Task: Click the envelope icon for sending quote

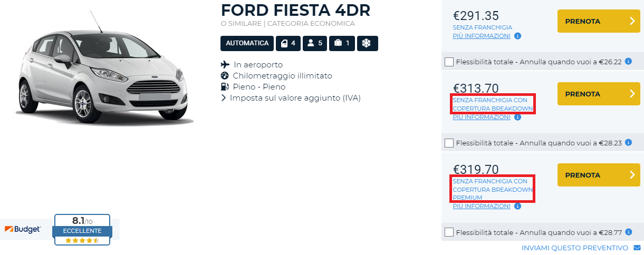Action: pos(637,248)
